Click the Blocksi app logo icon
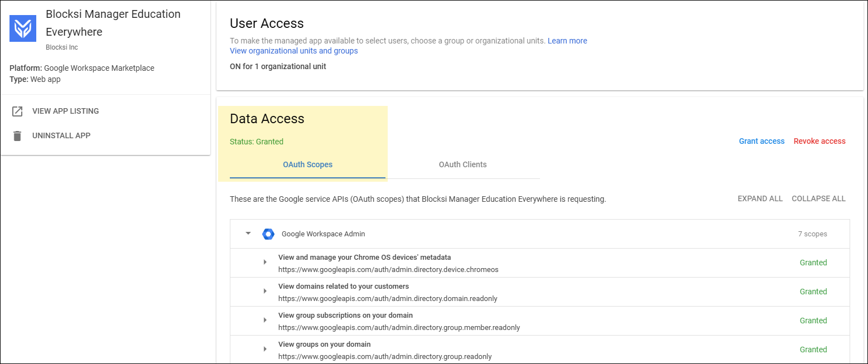 pyautogui.click(x=23, y=28)
